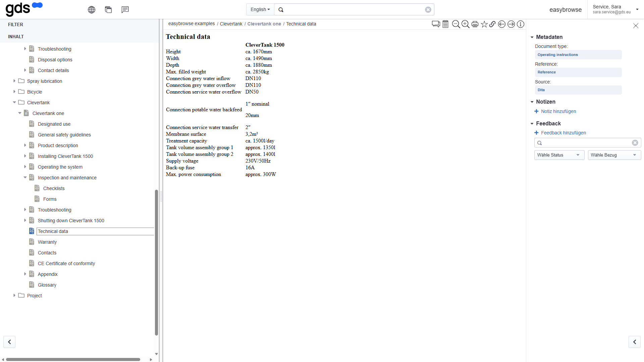Expand Shutting down CleverTank 1500

tap(25, 220)
